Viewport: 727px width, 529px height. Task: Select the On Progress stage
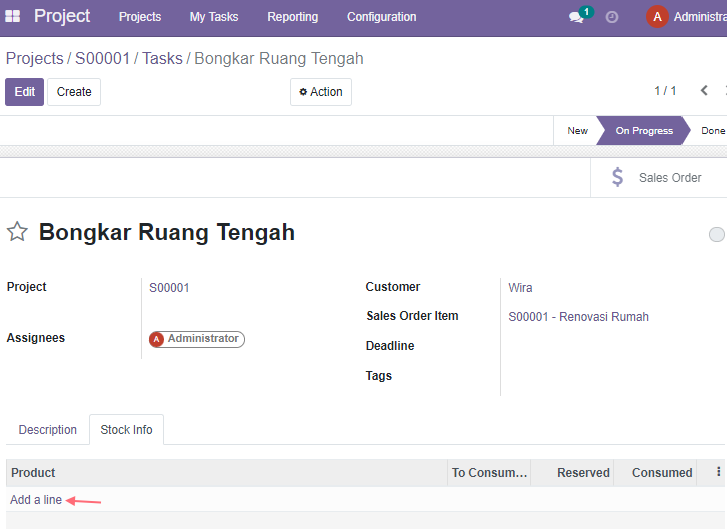tap(644, 131)
